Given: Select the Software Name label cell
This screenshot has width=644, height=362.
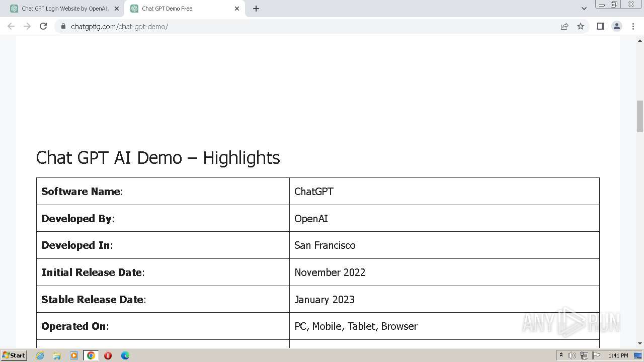Looking at the screenshot, I should click(163, 192).
